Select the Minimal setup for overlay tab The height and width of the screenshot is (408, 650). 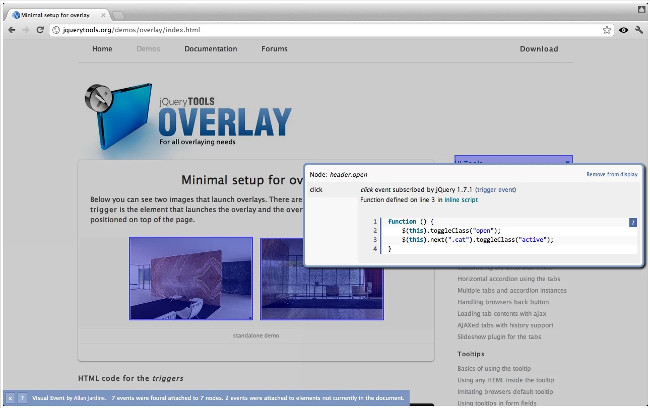point(58,15)
